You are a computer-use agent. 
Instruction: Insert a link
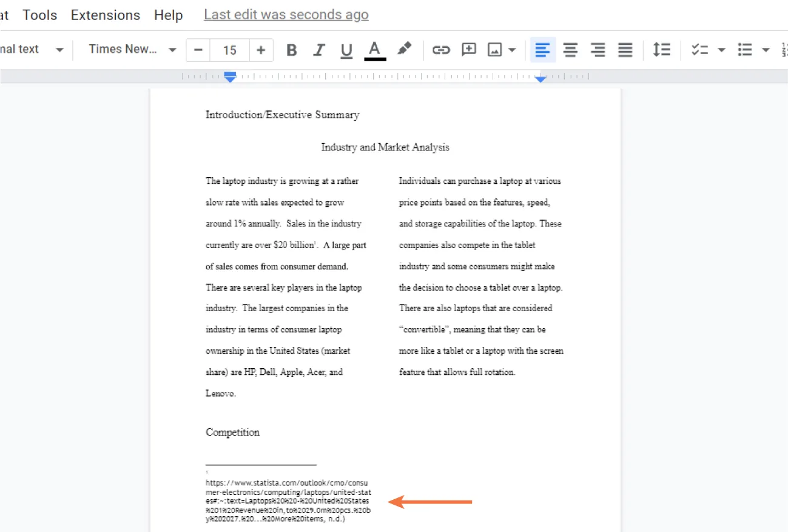(x=441, y=50)
